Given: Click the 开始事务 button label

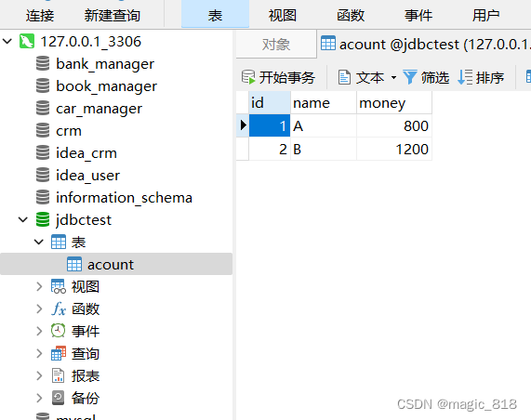Looking at the screenshot, I should (x=286, y=77).
